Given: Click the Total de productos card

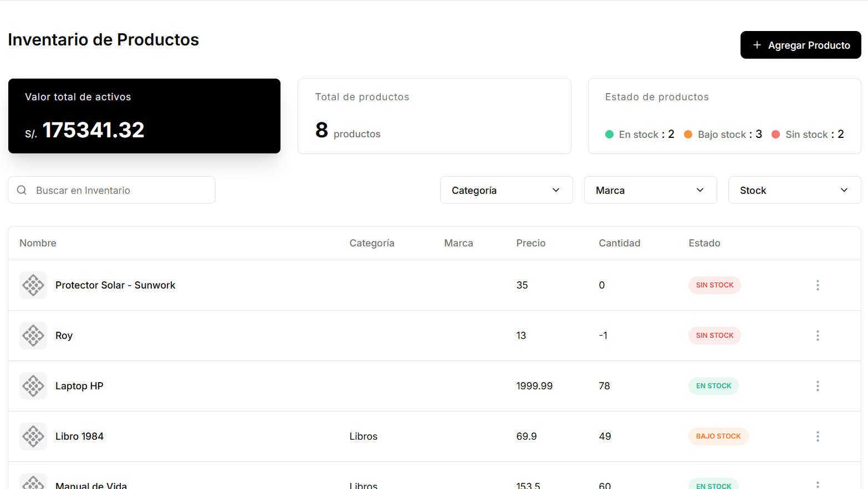Looking at the screenshot, I should click(435, 116).
